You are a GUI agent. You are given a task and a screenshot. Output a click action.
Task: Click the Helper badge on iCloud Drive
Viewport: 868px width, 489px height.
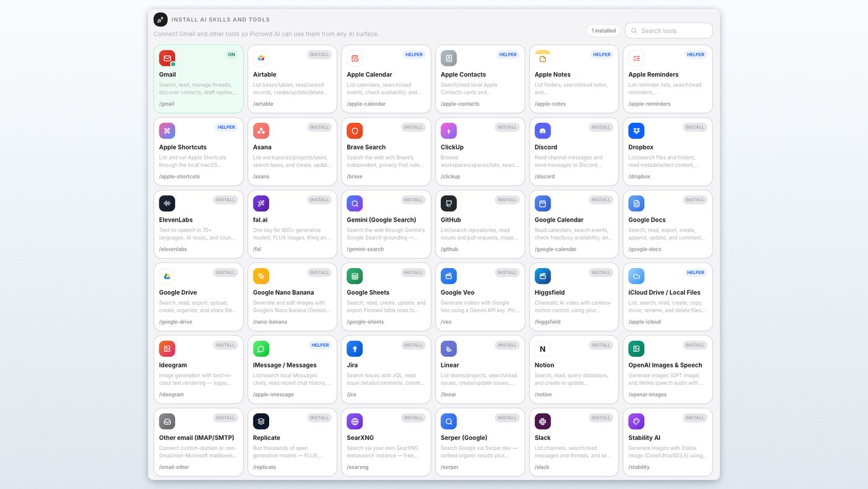click(x=696, y=272)
